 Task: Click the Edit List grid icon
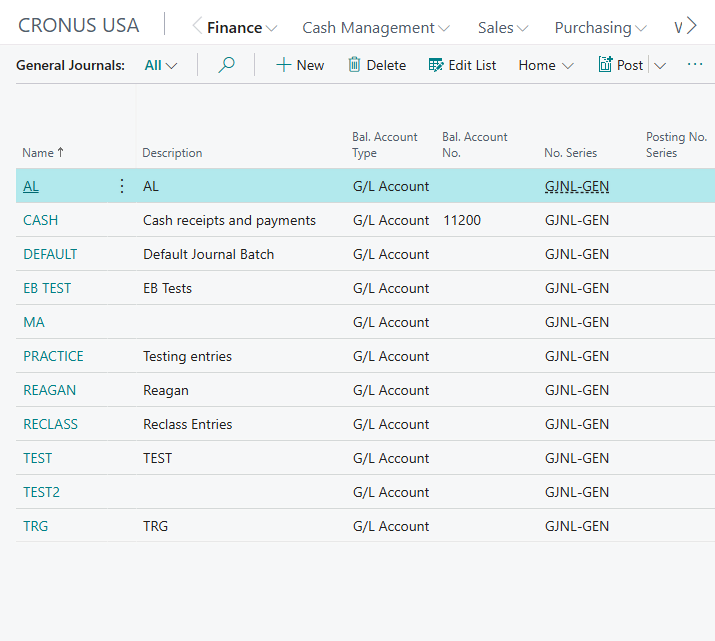pyautogui.click(x=435, y=65)
